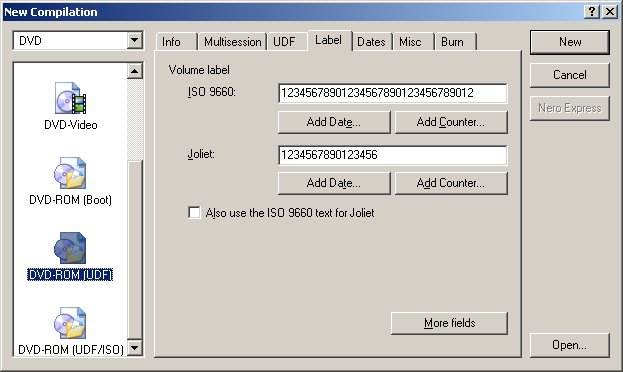Close the New Compilation dialog
Screen dimensions: 623x372
click(610, 12)
